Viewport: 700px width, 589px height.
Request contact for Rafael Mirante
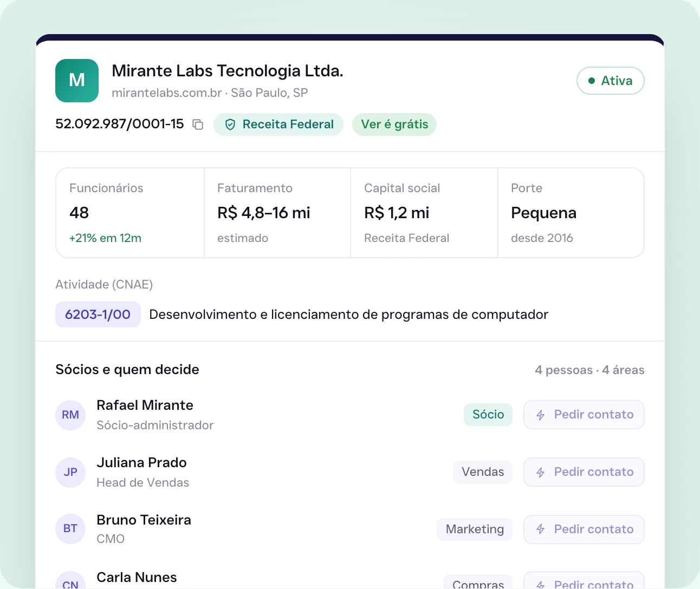tap(584, 415)
